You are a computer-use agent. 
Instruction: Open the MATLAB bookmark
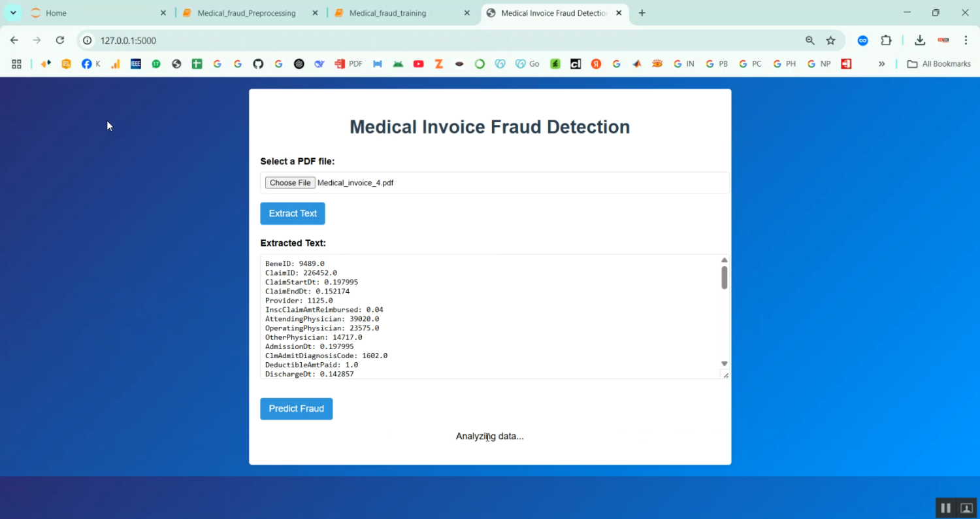click(x=637, y=64)
